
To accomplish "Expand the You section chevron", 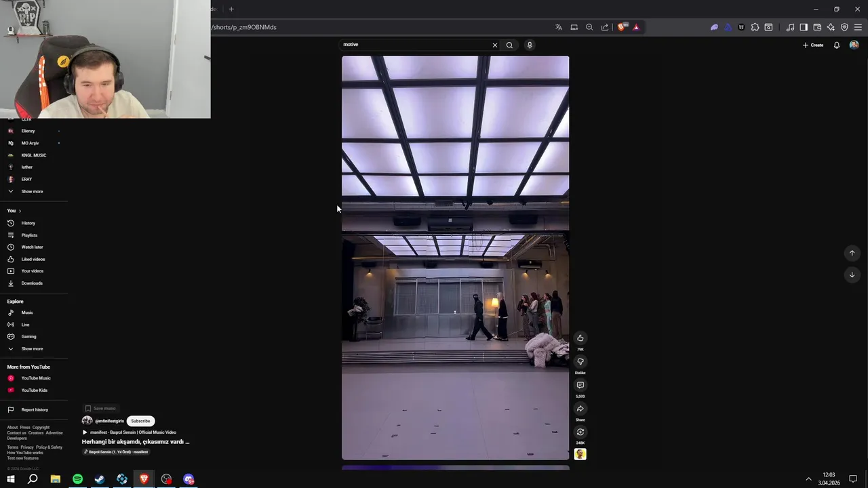I will pyautogui.click(x=20, y=211).
